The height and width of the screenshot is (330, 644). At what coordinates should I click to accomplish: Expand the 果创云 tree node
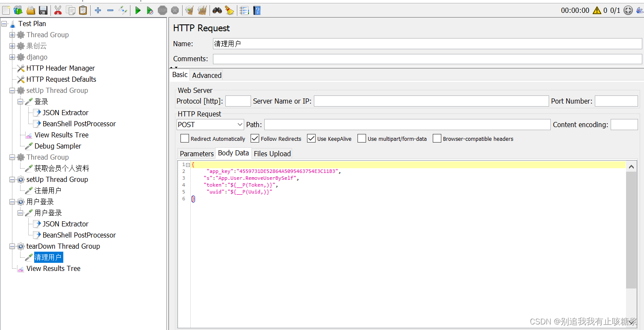click(x=12, y=46)
